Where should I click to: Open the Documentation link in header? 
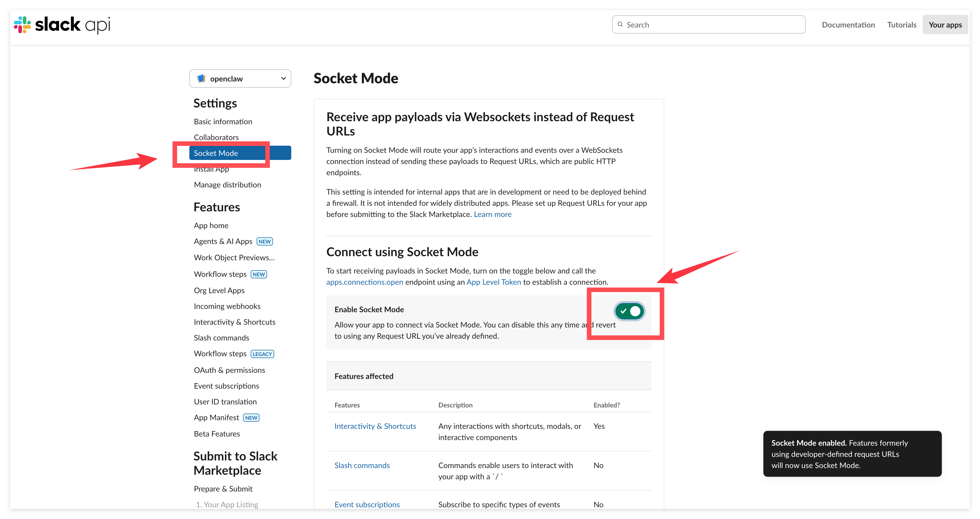(848, 25)
